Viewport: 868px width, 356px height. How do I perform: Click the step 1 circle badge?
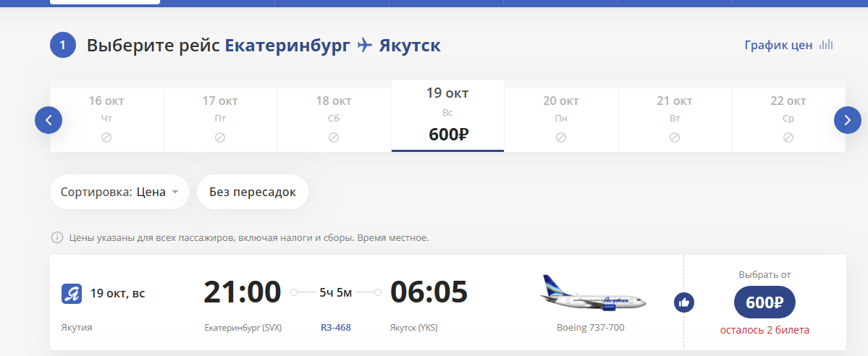(x=63, y=46)
